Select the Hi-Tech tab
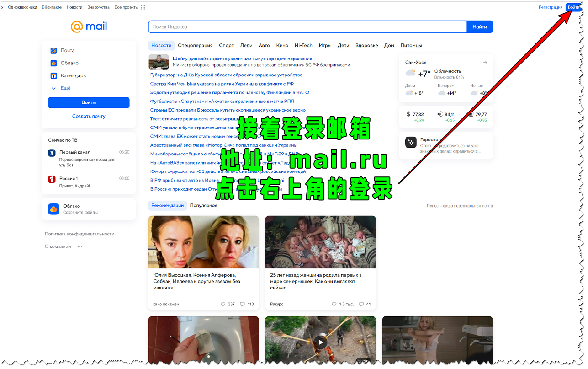This screenshot has width=588, height=369. click(303, 45)
